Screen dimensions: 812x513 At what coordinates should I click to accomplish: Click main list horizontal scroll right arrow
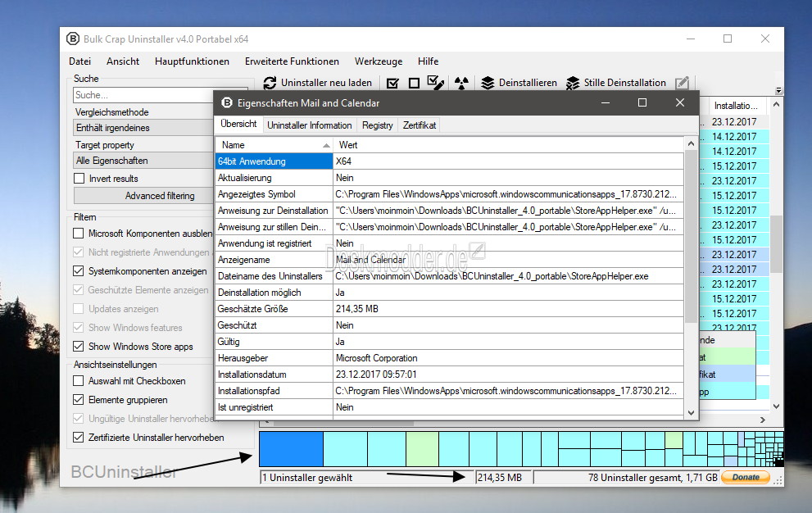763,420
